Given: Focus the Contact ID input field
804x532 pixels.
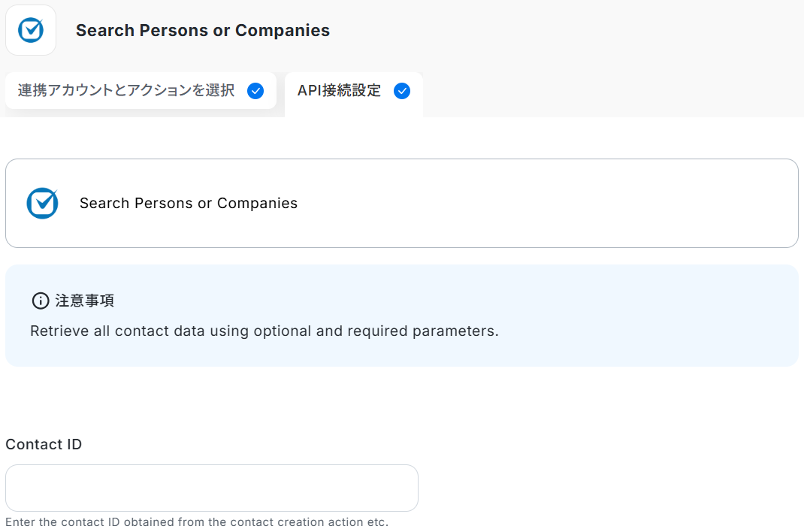Looking at the screenshot, I should (x=211, y=488).
